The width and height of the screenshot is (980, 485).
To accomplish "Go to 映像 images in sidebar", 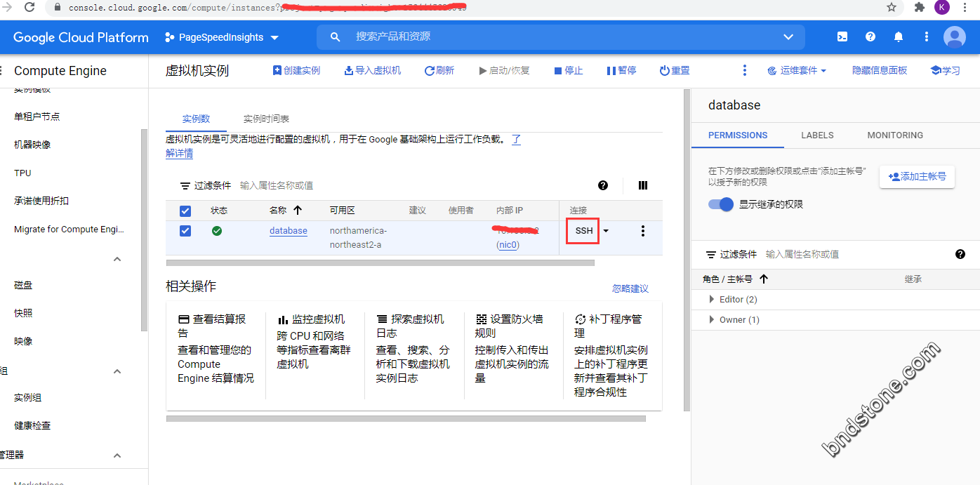I will (23, 341).
